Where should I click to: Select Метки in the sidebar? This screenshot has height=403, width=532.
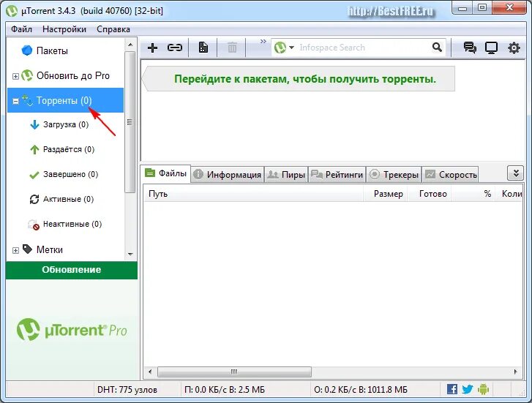click(x=50, y=249)
